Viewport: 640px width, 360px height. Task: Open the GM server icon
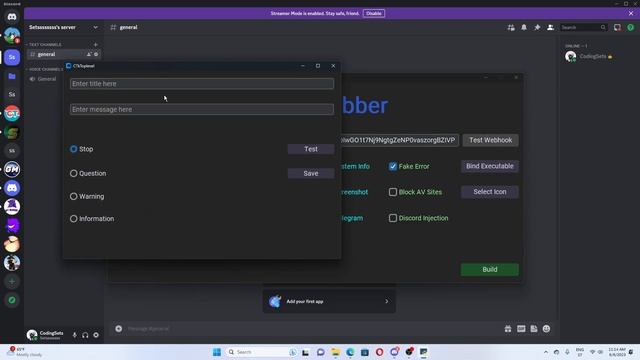(12, 169)
